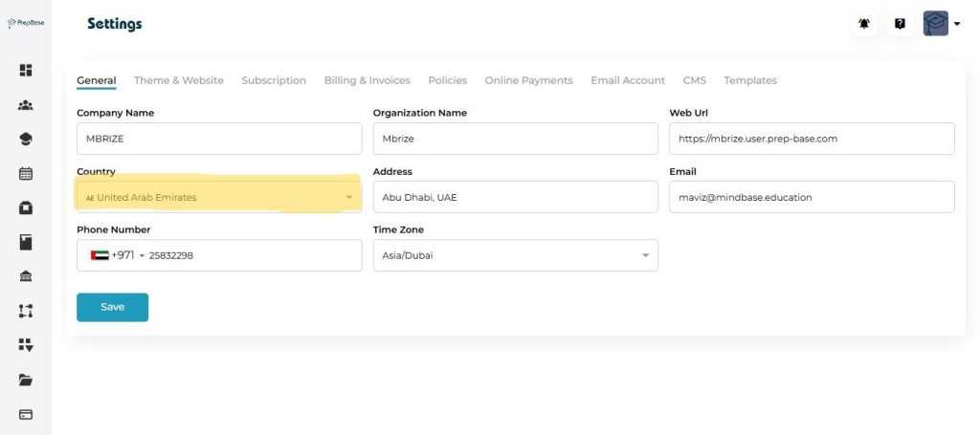Open the help question mark icon
The image size is (980, 435).
(x=900, y=24)
